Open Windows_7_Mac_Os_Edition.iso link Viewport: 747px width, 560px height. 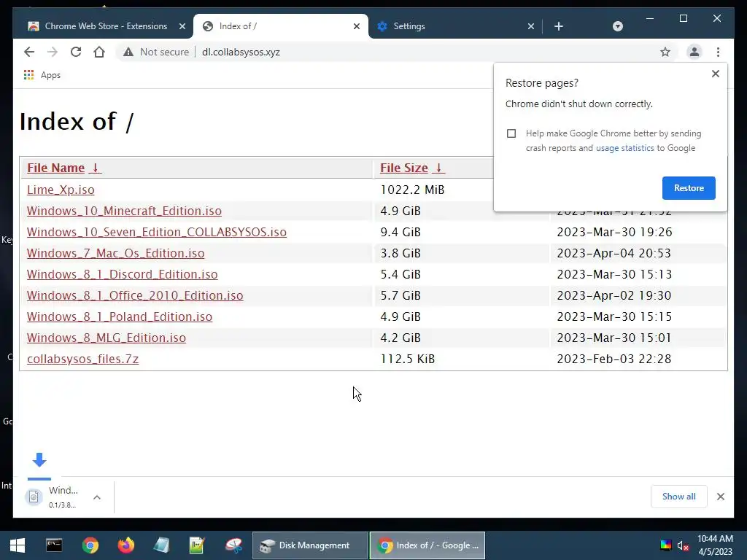tap(116, 253)
